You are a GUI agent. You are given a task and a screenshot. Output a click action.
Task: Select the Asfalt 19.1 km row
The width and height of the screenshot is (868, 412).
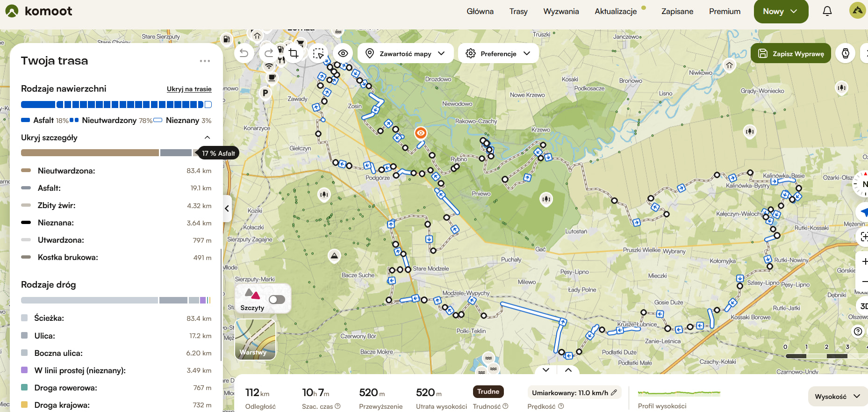[116, 188]
